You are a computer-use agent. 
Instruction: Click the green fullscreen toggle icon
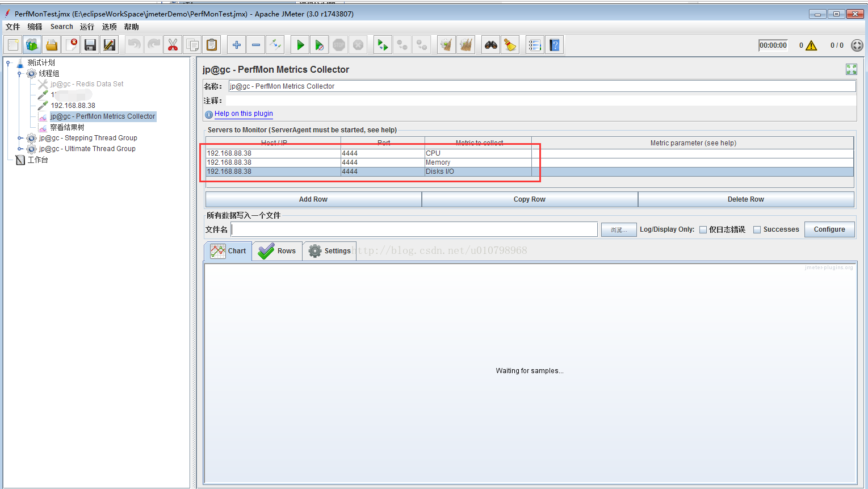852,69
